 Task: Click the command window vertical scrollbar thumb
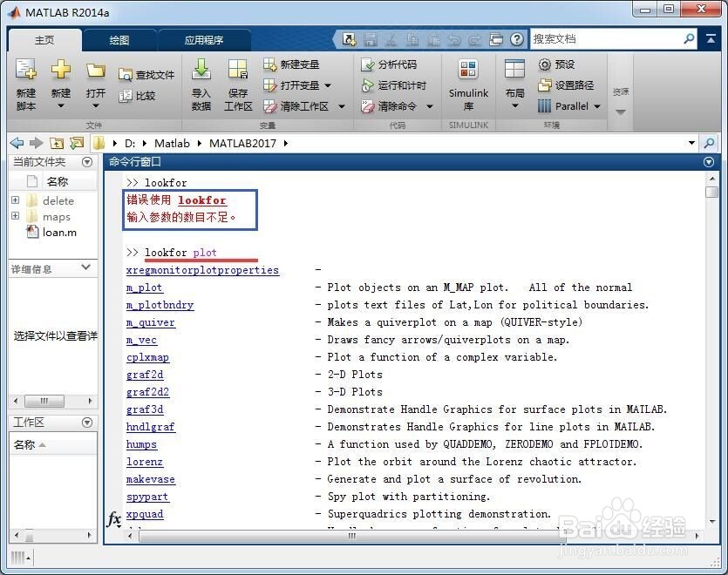[x=711, y=193]
